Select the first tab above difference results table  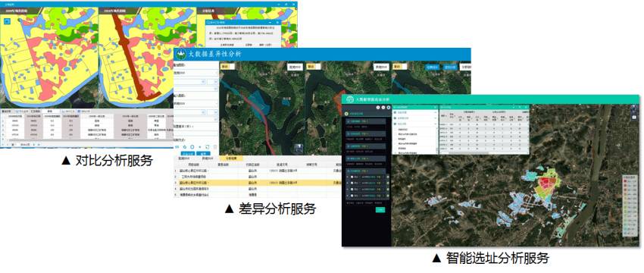(185, 158)
